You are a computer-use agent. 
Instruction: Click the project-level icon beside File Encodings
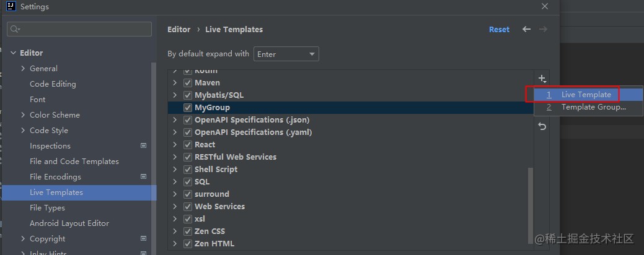[144, 177]
